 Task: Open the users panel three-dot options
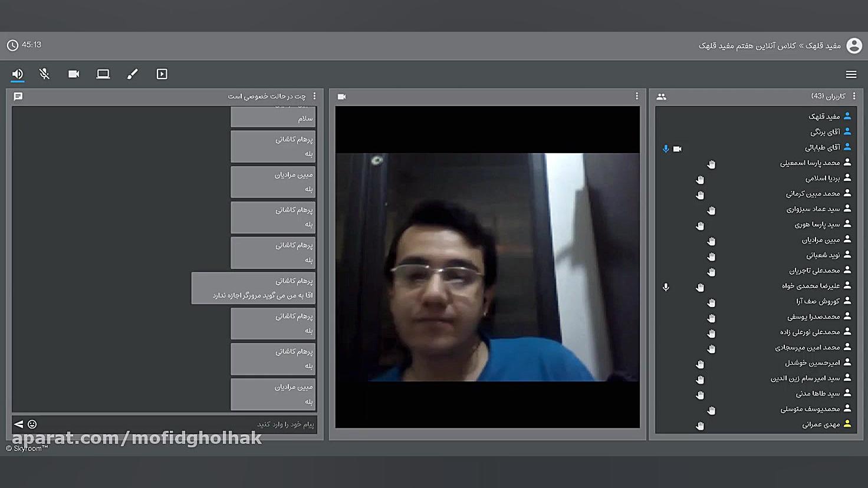tap(854, 96)
